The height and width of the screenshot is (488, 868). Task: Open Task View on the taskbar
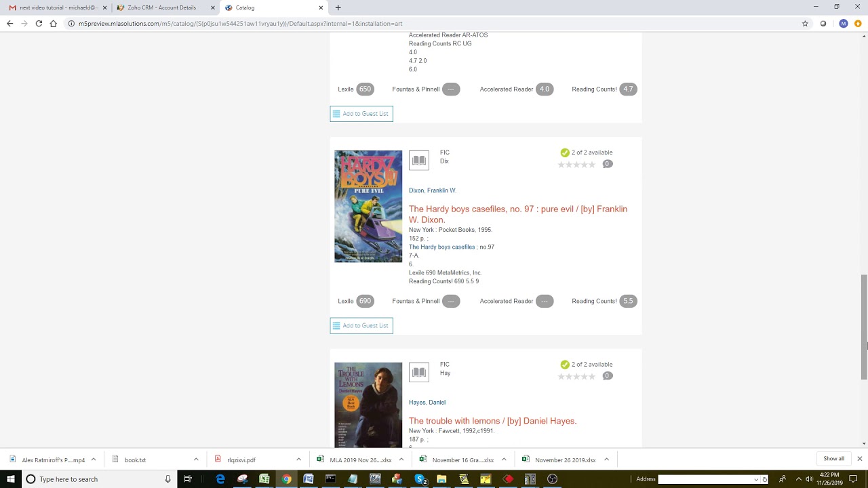click(188, 479)
